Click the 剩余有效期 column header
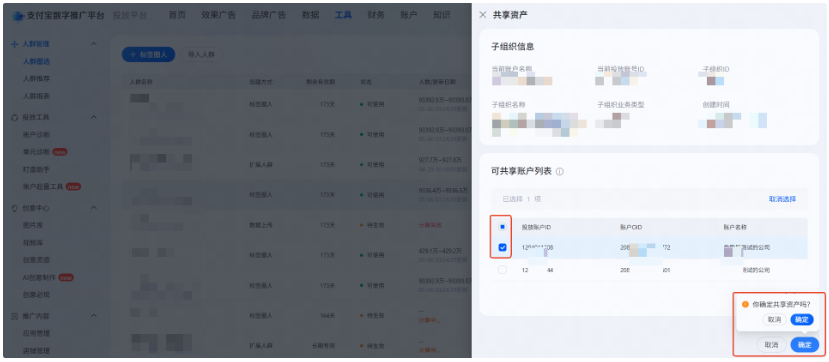Image resolution: width=829 pixels, height=362 pixels. (320, 82)
